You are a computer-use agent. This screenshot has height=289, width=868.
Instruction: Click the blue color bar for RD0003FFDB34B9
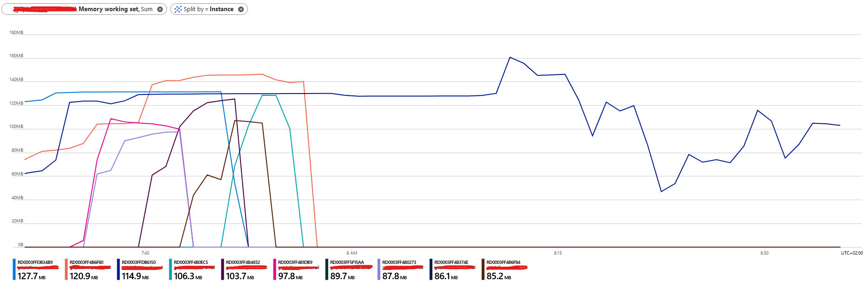point(13,270)
